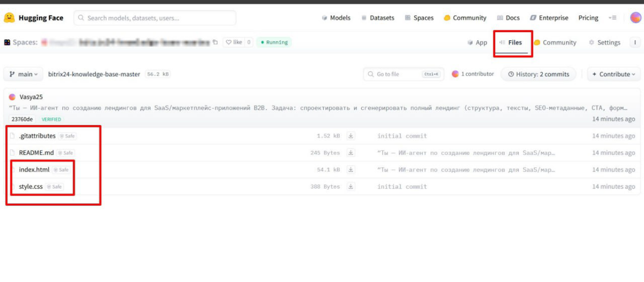644x282 pixels.
Task: Open the Docs link
Action: 508,18
